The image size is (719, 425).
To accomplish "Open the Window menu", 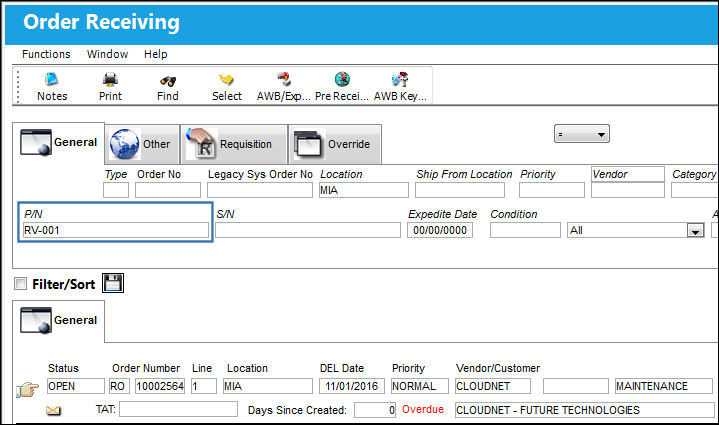I will [107, 54].
